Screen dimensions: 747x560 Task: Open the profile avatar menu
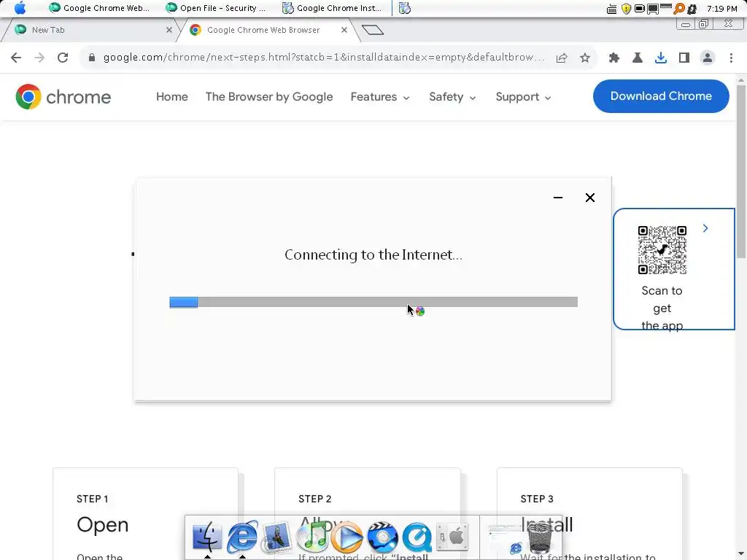click(708, 58)
